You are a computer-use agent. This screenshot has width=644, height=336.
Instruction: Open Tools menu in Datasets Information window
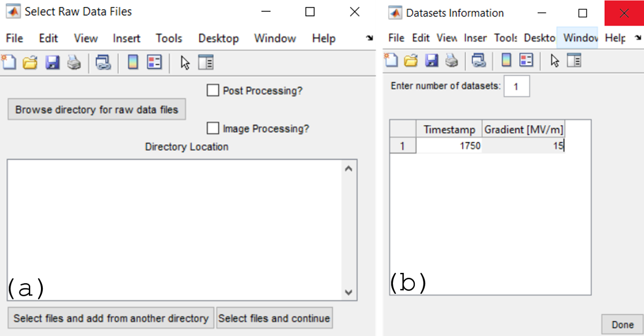(x=506, y=38)
